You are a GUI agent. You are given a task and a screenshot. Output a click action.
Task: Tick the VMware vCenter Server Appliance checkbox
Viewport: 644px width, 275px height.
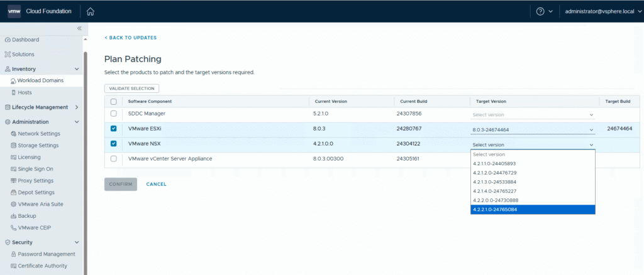click(x=113, y=159)
